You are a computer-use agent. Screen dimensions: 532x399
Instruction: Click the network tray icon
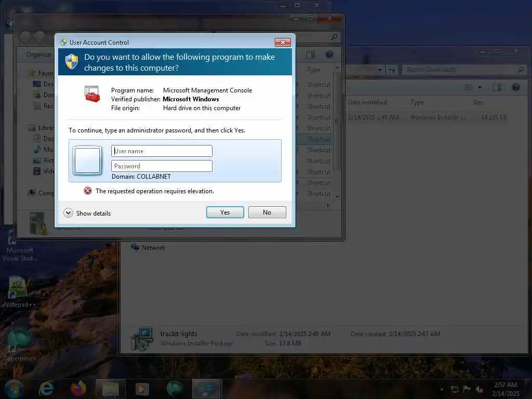(455, 389)
